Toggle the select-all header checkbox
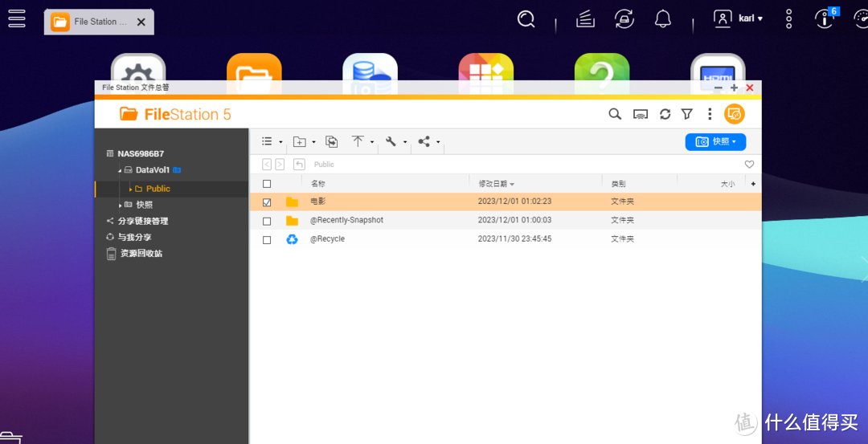Image resolution: width=868 pixels, height=444 pixels. pyautogui.click(x=267, y=184)
